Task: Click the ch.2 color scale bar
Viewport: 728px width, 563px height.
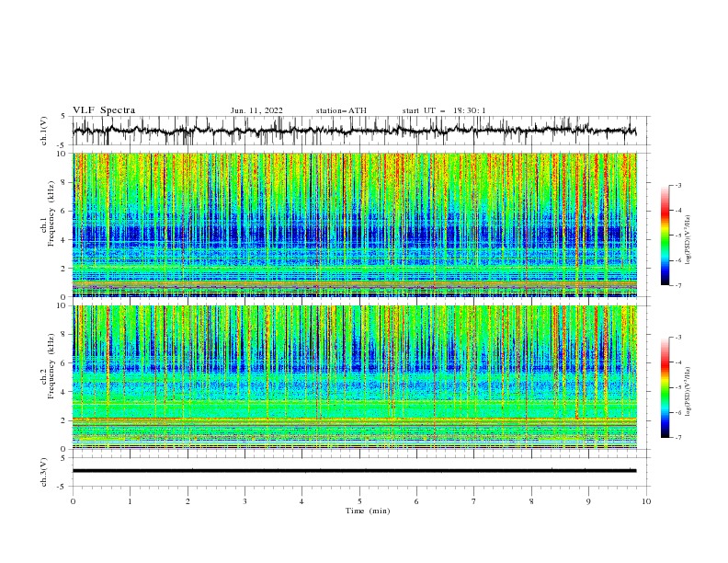Action: pyautogui.click(x=665, y=387)
